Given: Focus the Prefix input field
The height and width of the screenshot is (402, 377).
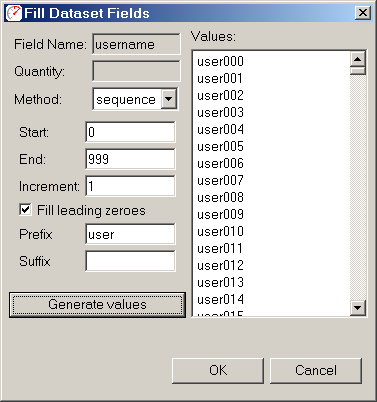Looking at the screenshot, I should tap(130, 234).
